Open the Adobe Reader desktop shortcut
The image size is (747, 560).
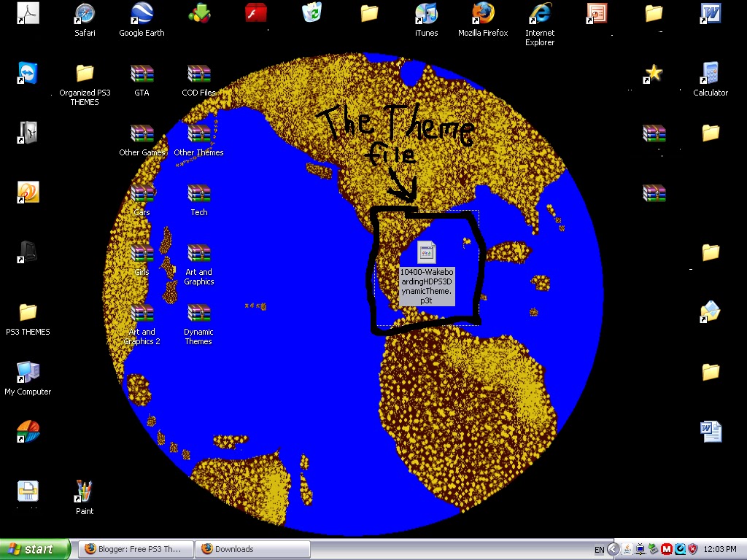[28, 13]
